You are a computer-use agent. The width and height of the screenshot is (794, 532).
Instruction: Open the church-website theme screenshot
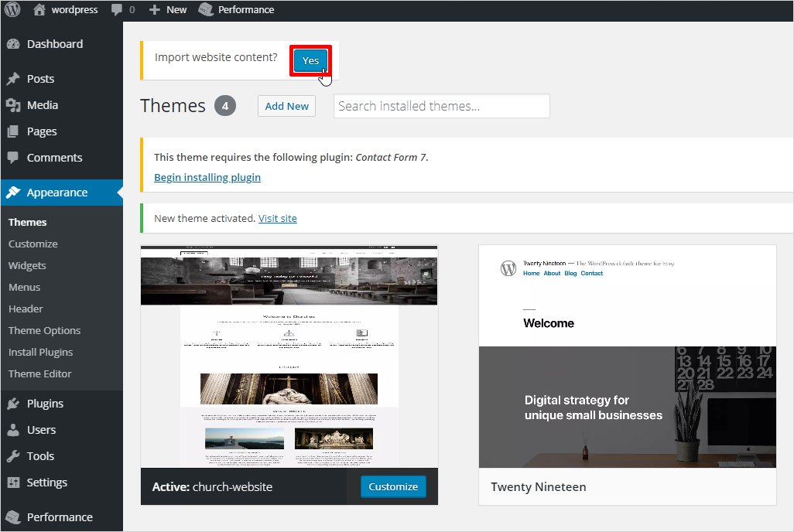(289, 356)
